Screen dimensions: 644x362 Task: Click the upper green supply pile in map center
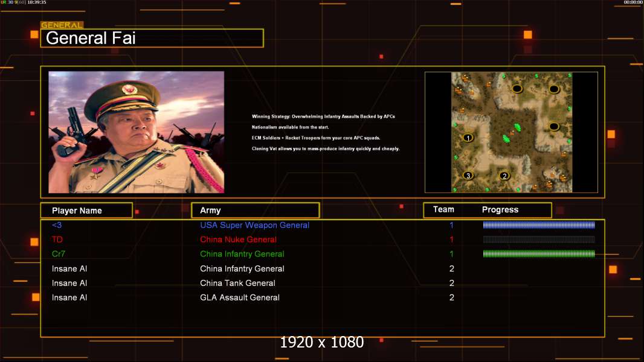pos(517,127)
